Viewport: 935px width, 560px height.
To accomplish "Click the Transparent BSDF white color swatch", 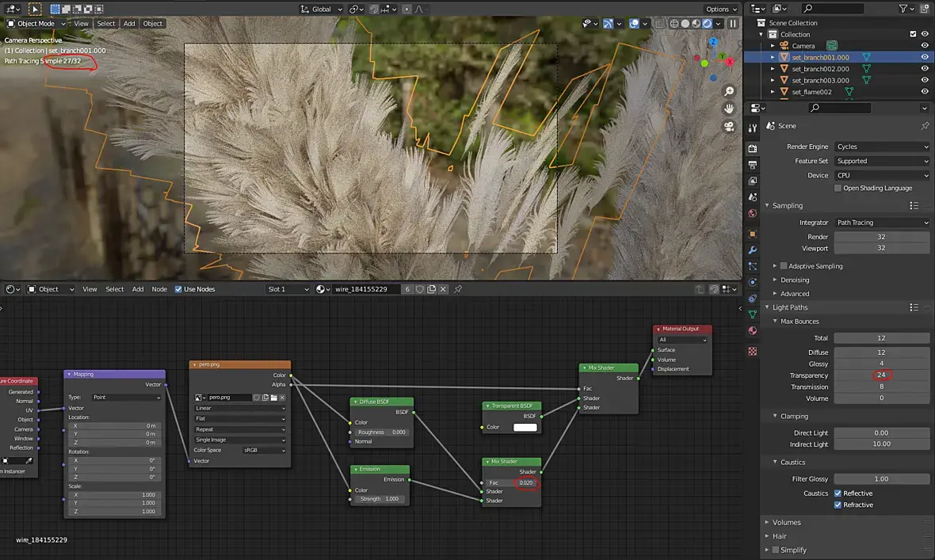I will tap(525, 428).
